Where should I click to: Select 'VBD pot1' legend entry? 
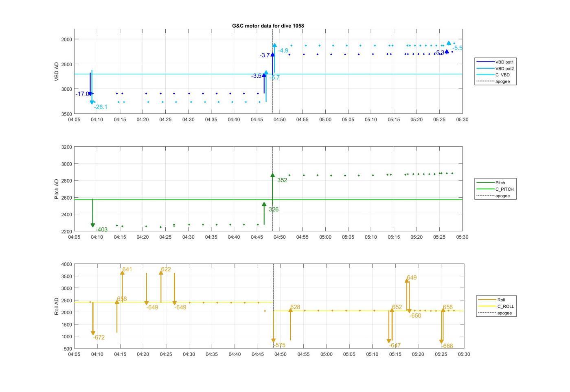(495, 62)
